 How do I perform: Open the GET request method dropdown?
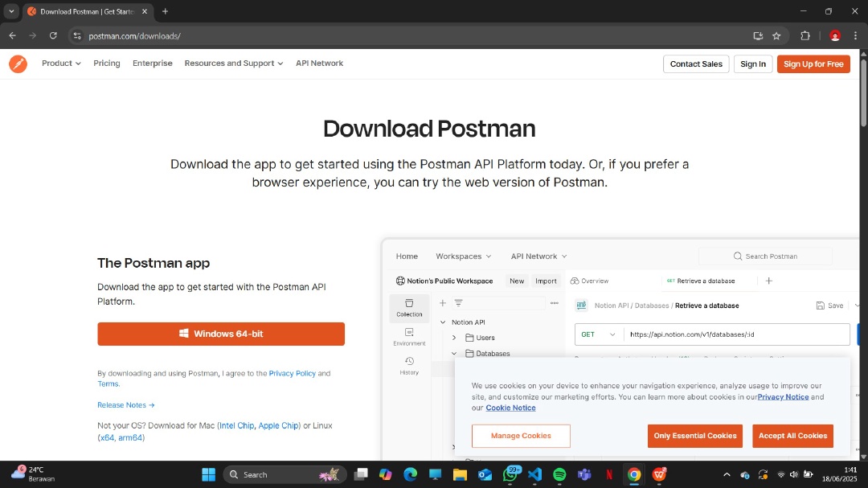point(597,334)
